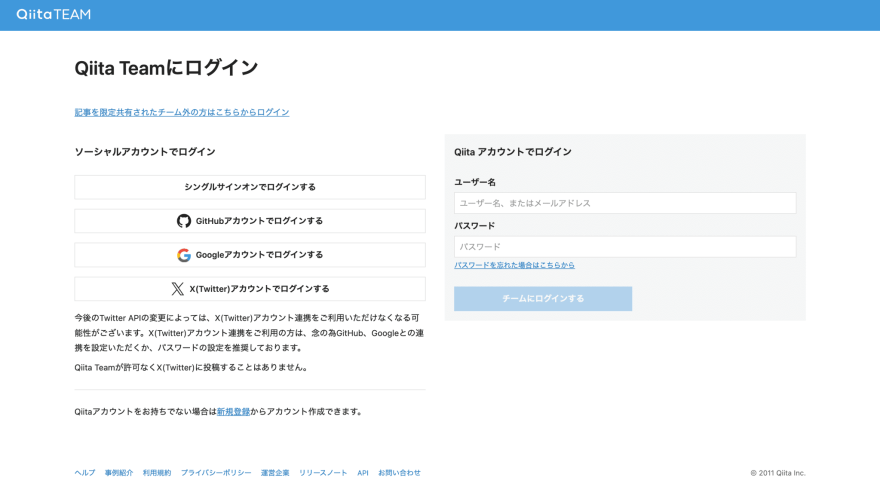880x490 pixels.
Task: Open the forgot password link
Action: (x=514, y=265)
